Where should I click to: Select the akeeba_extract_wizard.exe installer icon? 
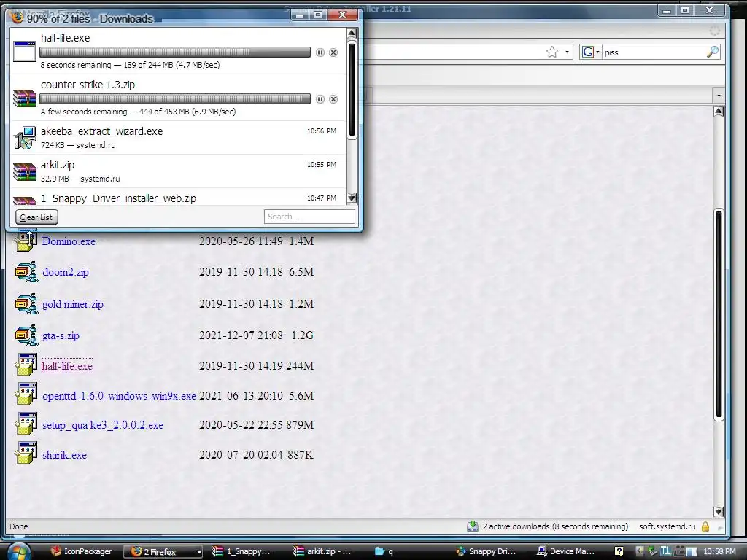(x=25, y=138)
